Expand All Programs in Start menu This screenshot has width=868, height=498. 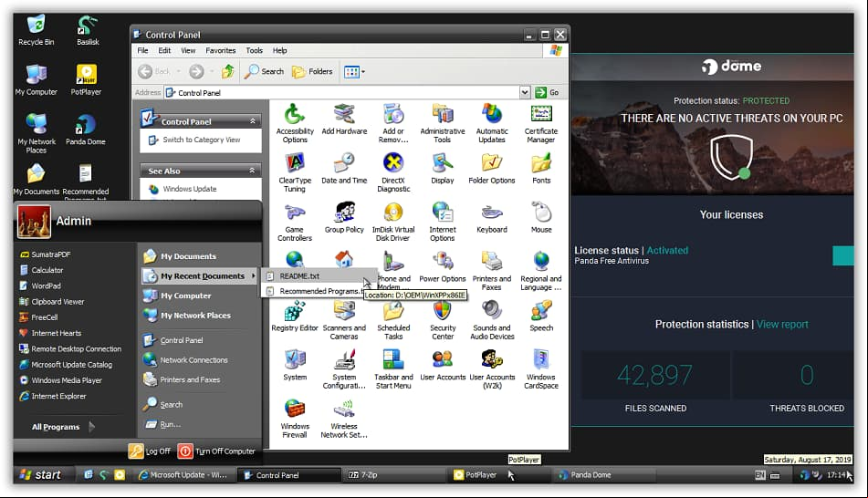point(63,427)
